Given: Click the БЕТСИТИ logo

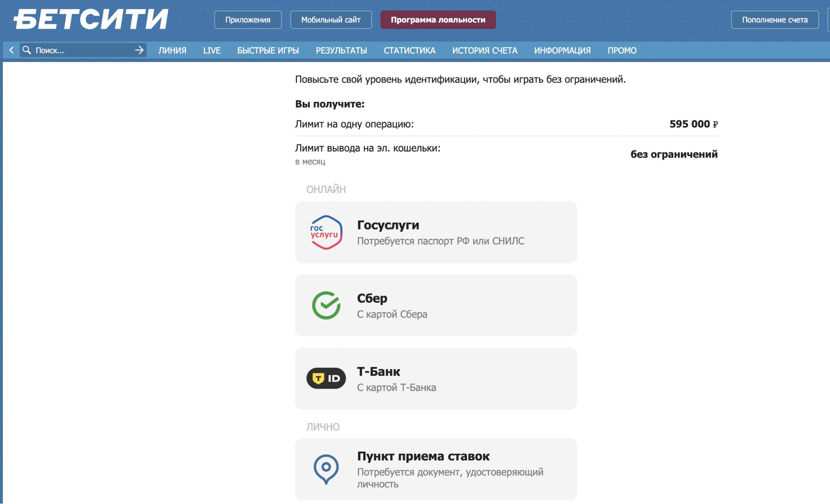Looking at the screenshot, I should 91,20.
